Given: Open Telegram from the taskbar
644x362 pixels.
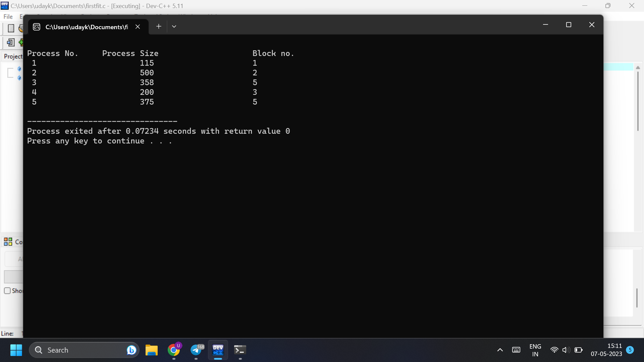Looking at the screenshot, I should 196,350.
